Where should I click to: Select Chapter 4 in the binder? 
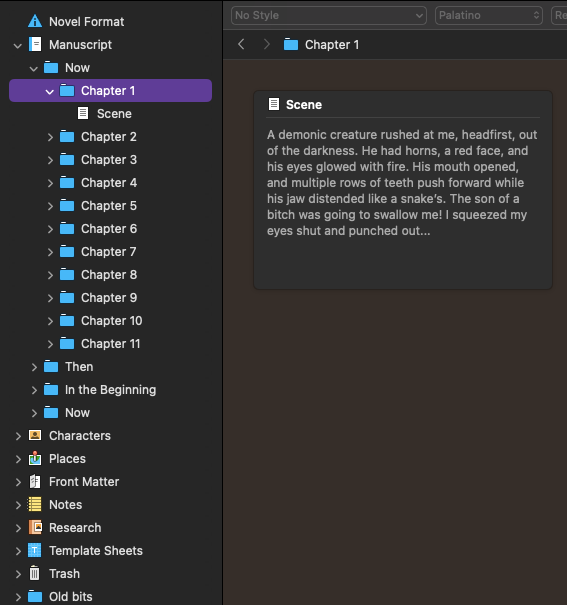[109, 183]
